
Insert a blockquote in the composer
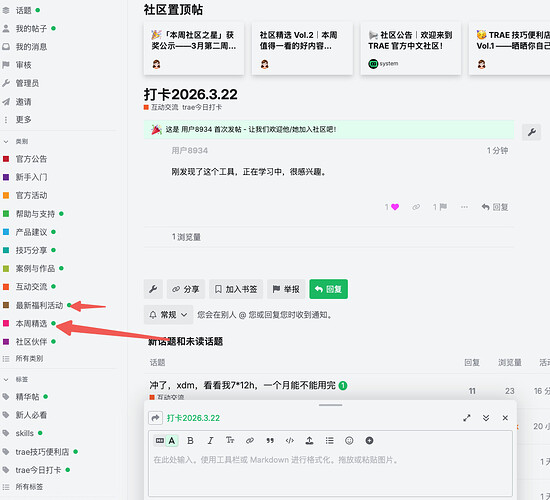point(270,440)
